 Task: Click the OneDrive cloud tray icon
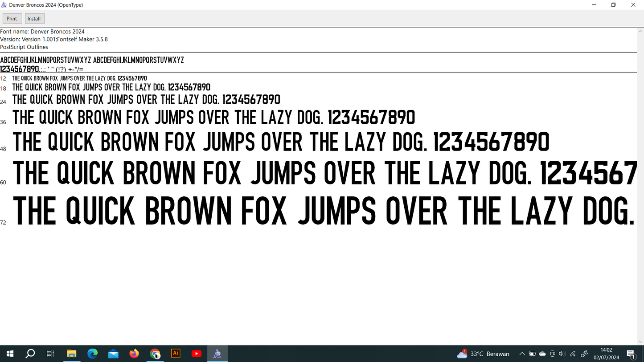pyautogui.click(x=542, y=354)
